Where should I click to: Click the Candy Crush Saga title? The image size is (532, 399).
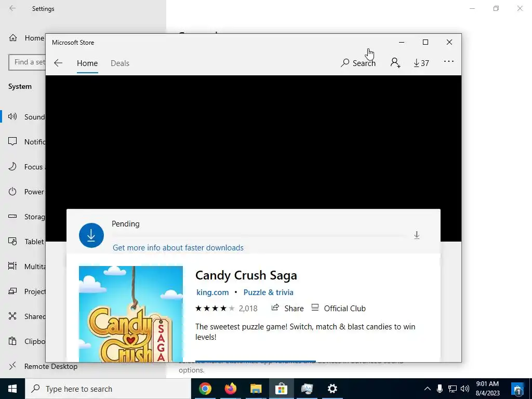(x=246, y=275)
